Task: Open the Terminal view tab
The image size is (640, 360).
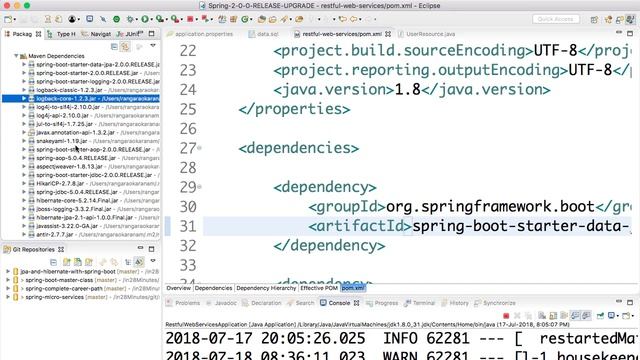Action: pos(420,303)
